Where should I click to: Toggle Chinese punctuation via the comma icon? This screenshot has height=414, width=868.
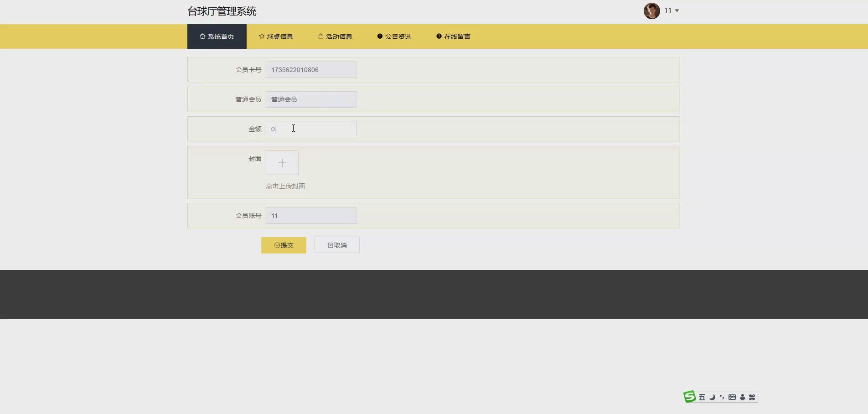(x=722, y=397)
